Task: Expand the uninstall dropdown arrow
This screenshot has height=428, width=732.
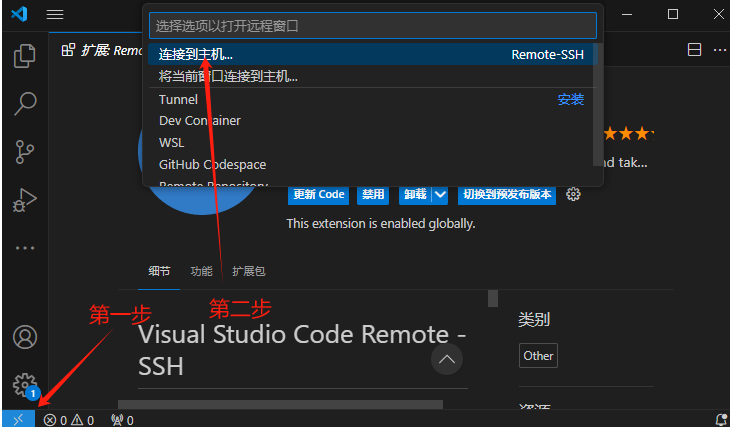Action: (440, 194)
